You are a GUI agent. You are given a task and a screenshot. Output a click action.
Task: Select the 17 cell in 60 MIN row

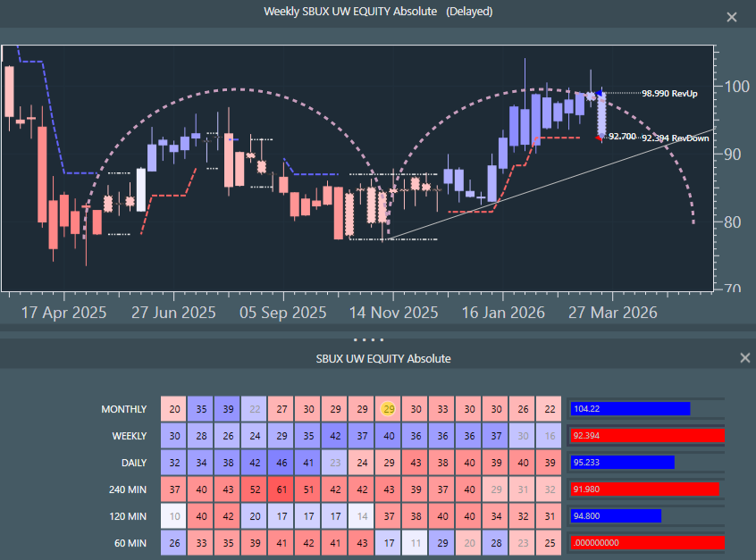click(389, 543)
